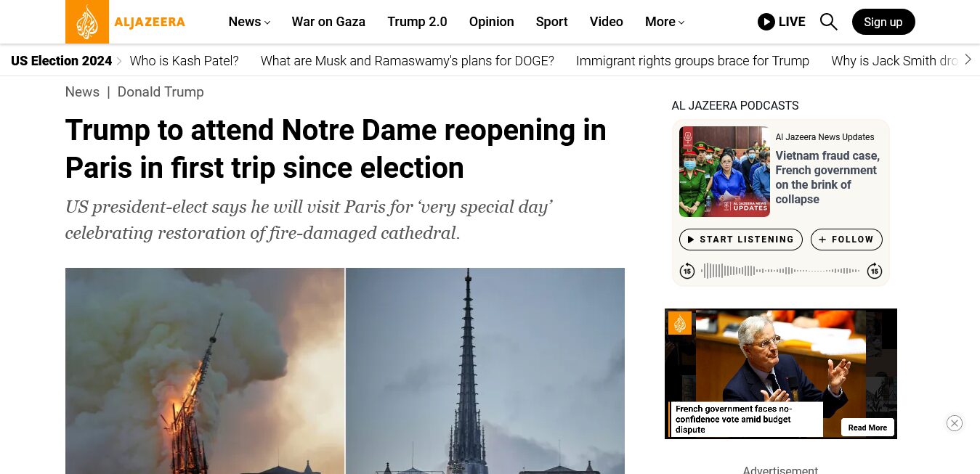Go to Trump 2.0 section
This screenshot has height=474, width=980.
pyautogui.click(x=417, y=22)
